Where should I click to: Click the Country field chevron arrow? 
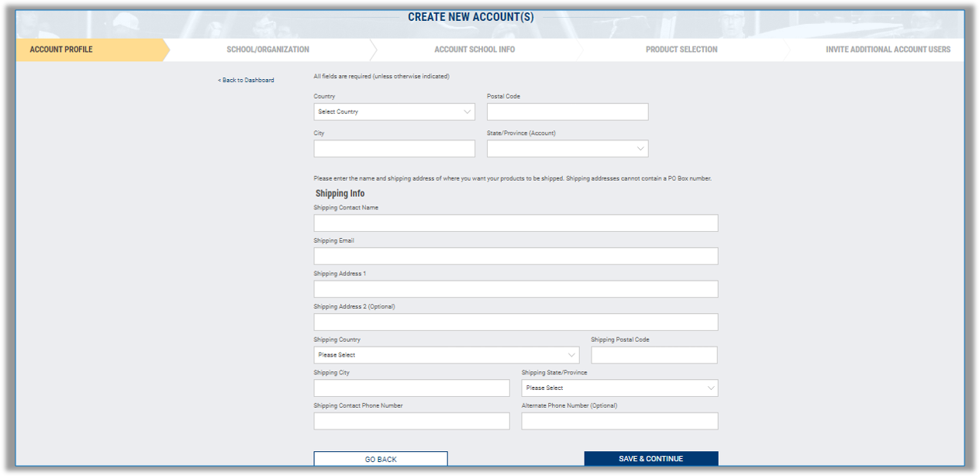(467, 112)
